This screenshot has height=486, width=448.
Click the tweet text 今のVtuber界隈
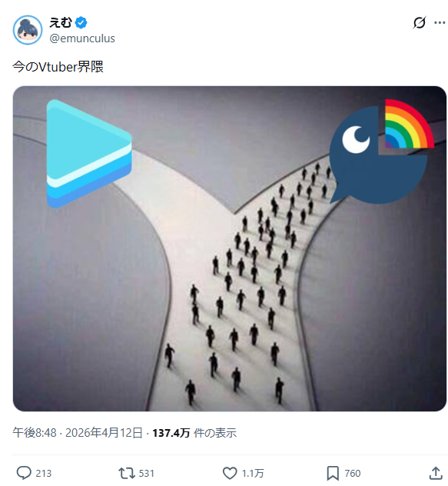(58, 67)
